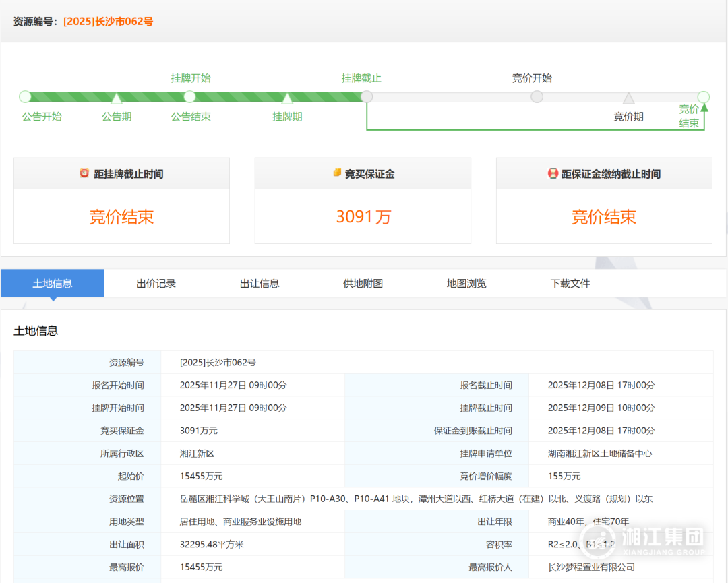Select the 土地信息 tab

53,283
